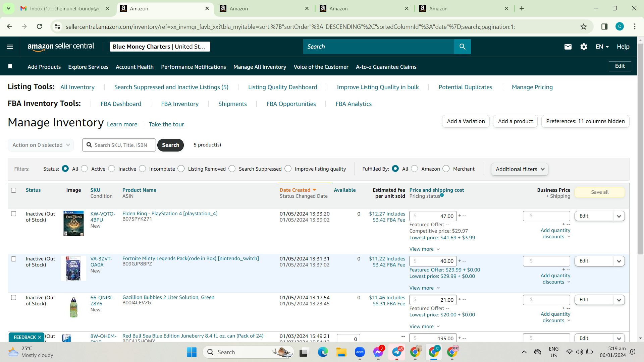The width and height of the screenshot is (644, 362).
Task: Open Account Health menu item
Action: [135, 67]
